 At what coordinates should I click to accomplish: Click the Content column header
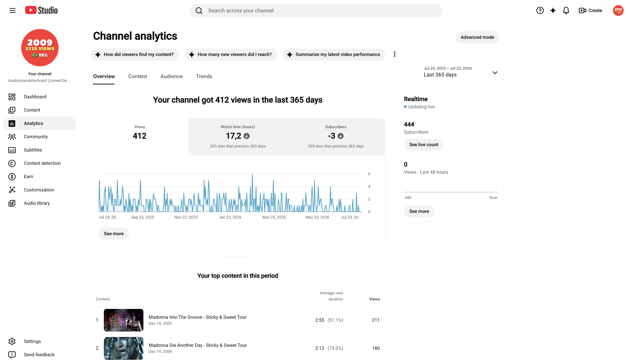coord(103,299)
